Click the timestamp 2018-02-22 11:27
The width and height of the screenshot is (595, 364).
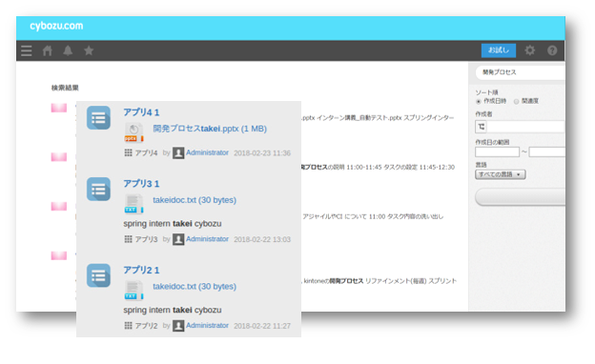coord(262,326)
